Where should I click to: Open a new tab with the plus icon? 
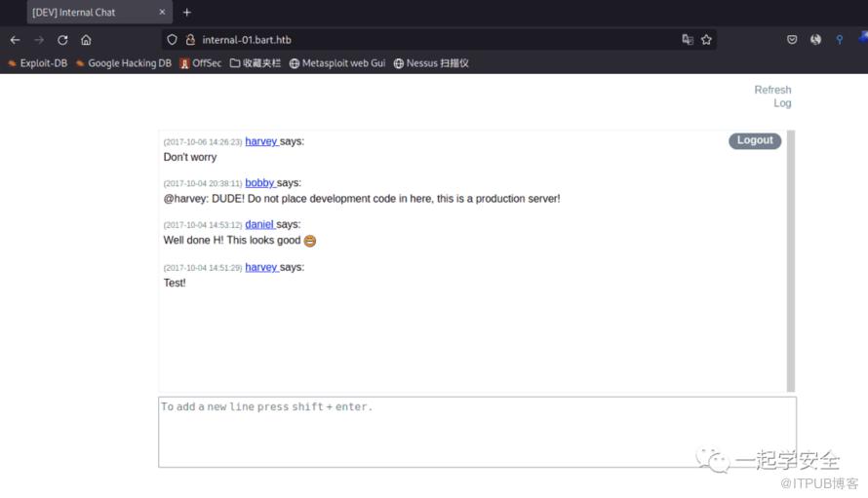(187, 13)
